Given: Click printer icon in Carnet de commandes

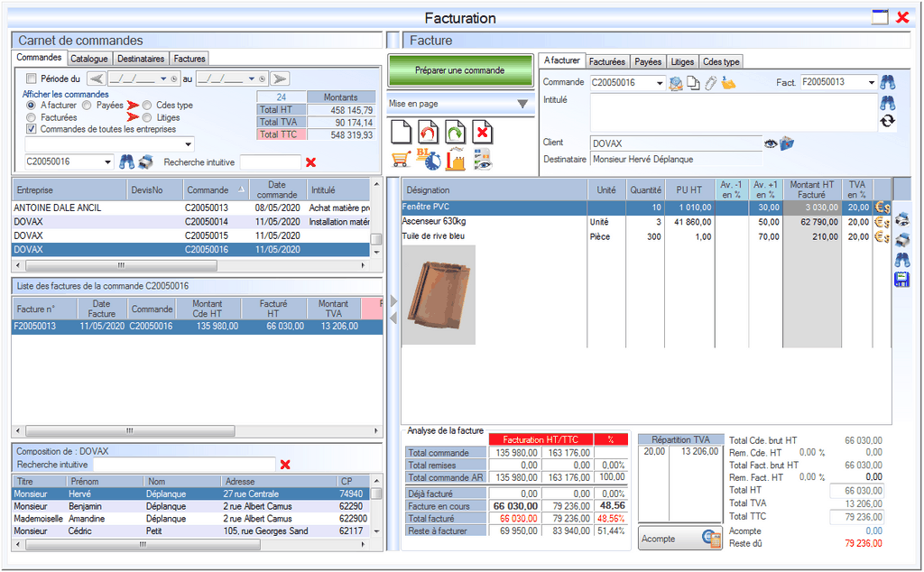Looking at the screenshot, I should pyautogui.click(x=145, y=162).
